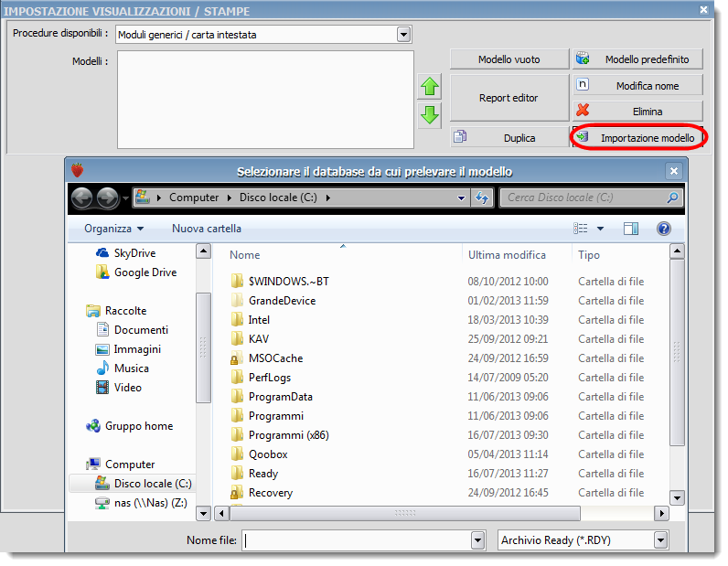Select SkyDrive in the navigation pane
The width and height of the screenshot is (728, 566).
tap(125, 253)
